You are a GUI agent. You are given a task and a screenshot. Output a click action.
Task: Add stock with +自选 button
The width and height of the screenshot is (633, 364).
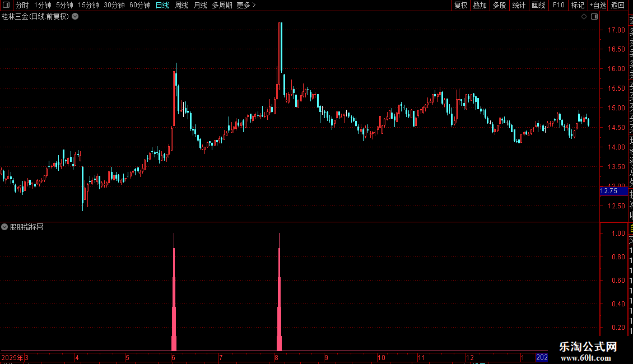[x=598, y=5]
